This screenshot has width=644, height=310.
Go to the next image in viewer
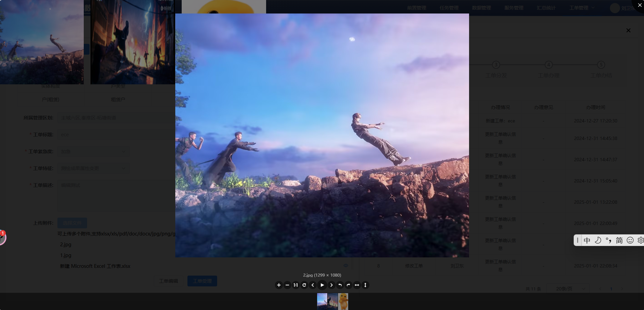(x=331, y=285)
